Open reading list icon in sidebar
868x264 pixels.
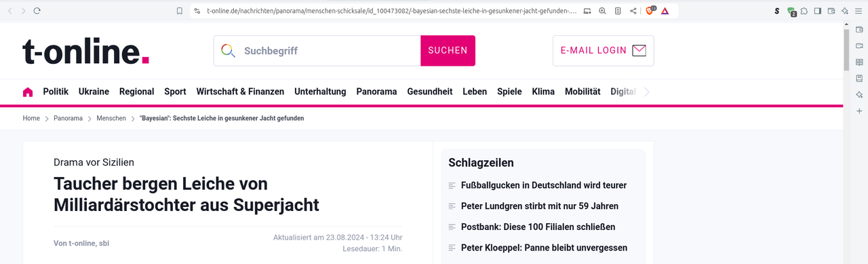[x=859, y=62]
